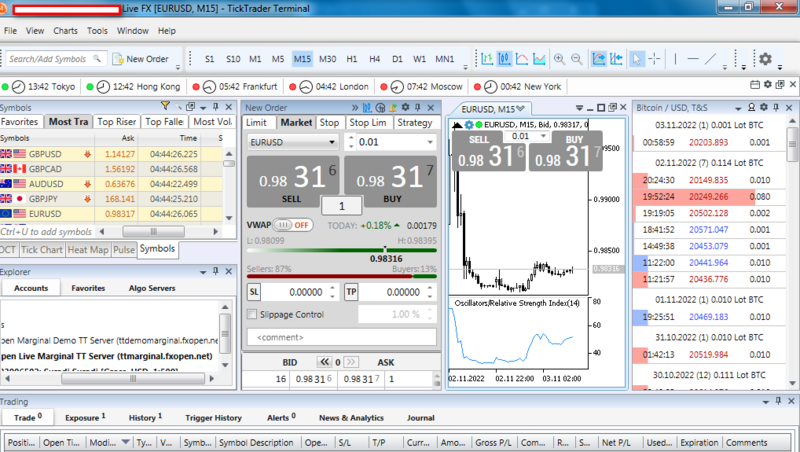The height and width of the screenshot is (452, 800).
Task: Click the order comment input field
Action: tap(342, 337)
